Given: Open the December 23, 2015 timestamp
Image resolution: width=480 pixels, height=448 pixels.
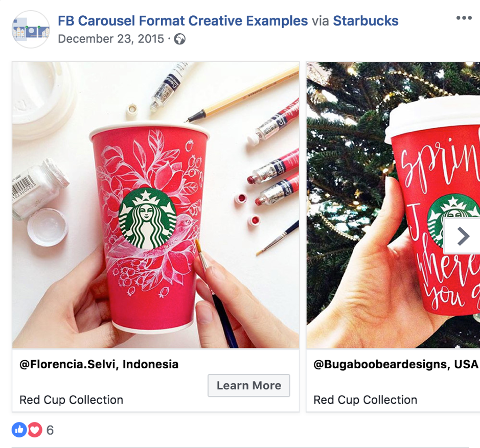Looking at the screenshot, I should pos(111,39).
